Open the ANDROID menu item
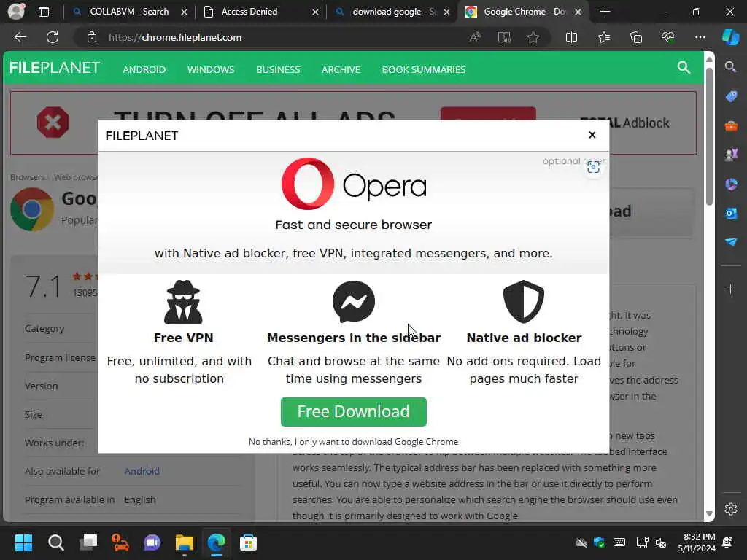Screen dimensions: 747x560 point(144,69)
